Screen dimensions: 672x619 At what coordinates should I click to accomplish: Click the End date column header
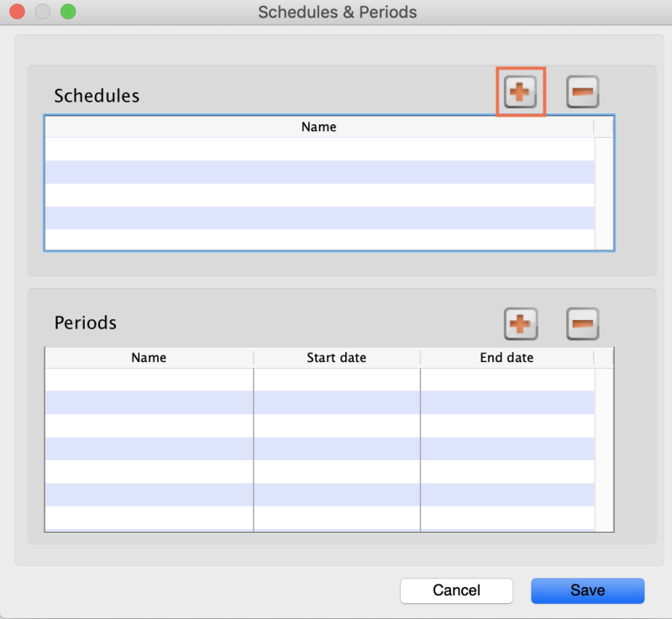pyautogui.click(x=507, y=357)
